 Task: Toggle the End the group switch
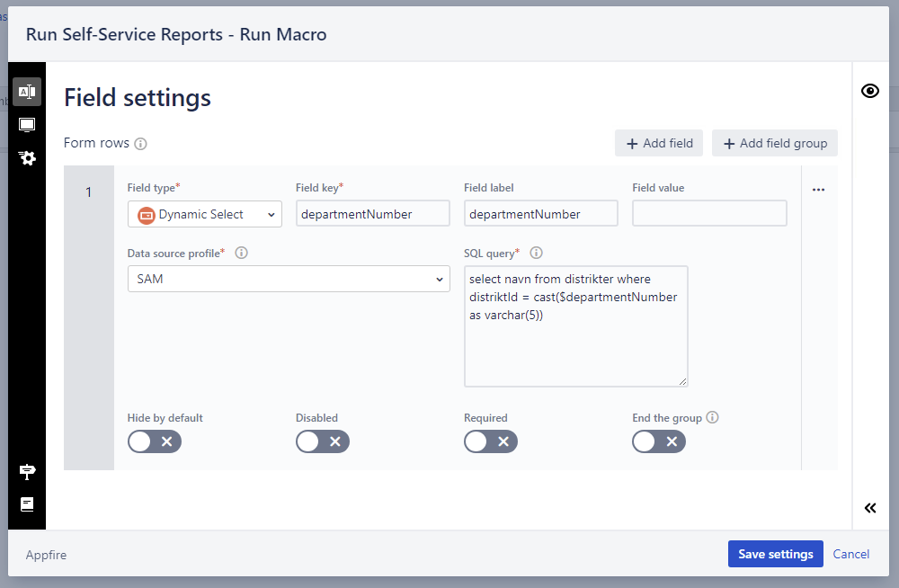[x=659, y=441]
